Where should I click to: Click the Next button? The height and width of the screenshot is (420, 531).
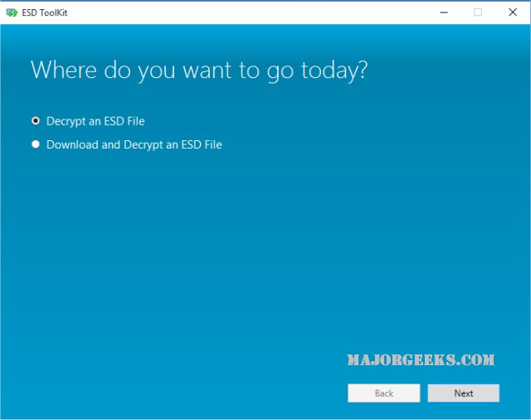pos(463,393)
